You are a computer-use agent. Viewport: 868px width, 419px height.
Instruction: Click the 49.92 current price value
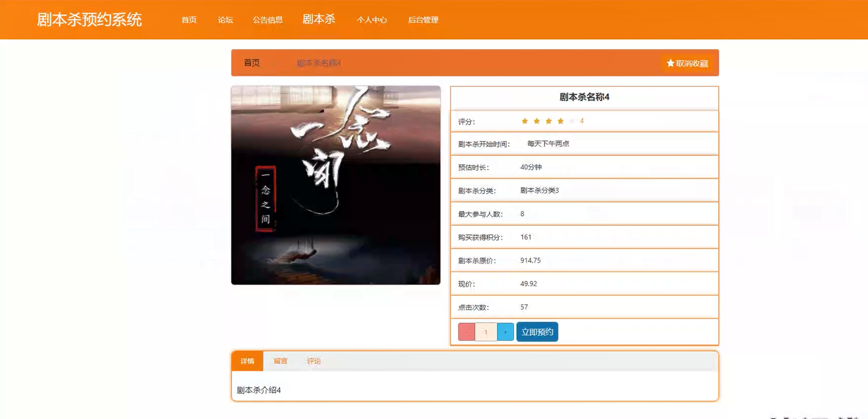click(x=528, y=284)
